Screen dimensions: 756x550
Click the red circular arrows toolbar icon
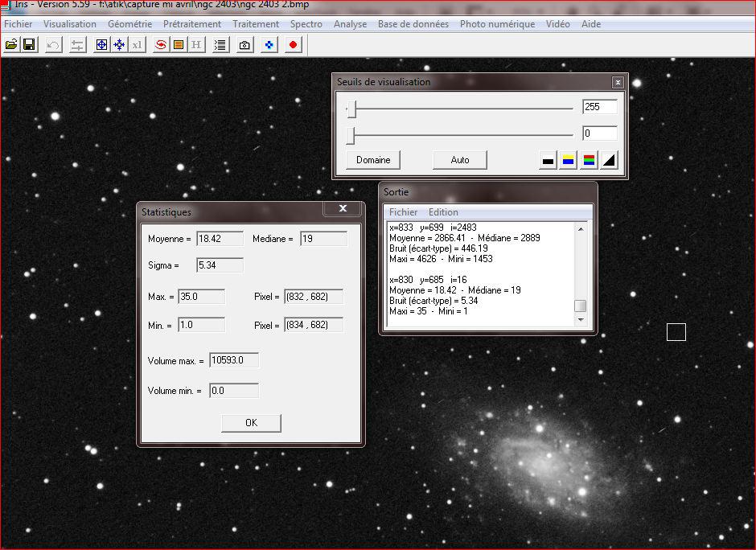(x=161, y=45)
